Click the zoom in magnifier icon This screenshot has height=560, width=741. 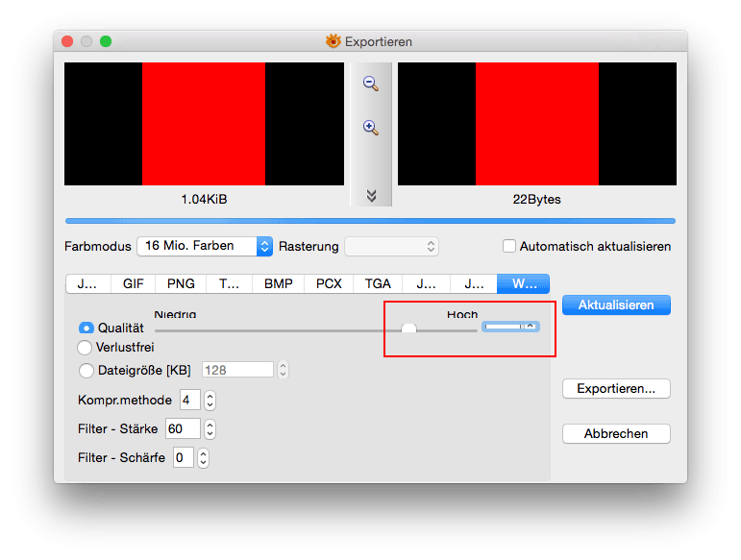[x=371, y=128]
